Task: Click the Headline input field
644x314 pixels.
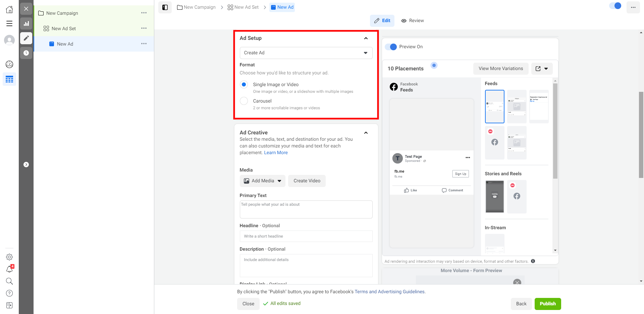Action: (306, 236)
